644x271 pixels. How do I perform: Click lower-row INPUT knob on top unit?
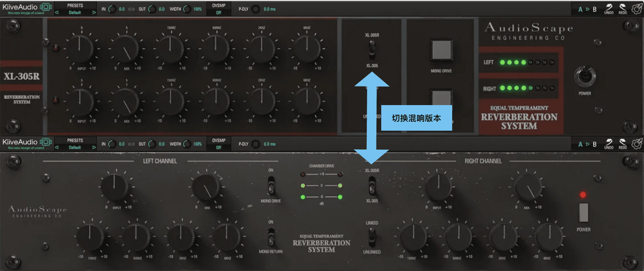click(x=80, y=101)
